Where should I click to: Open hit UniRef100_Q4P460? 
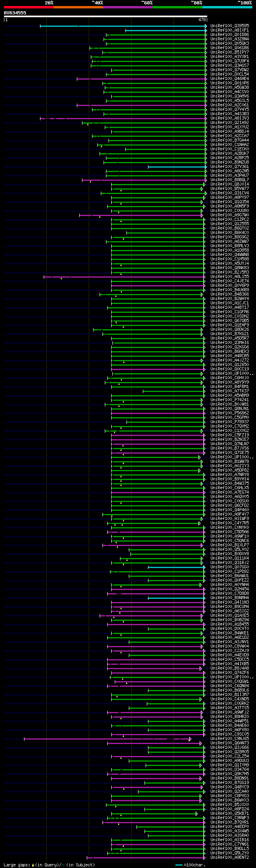[x=230, y=510]
